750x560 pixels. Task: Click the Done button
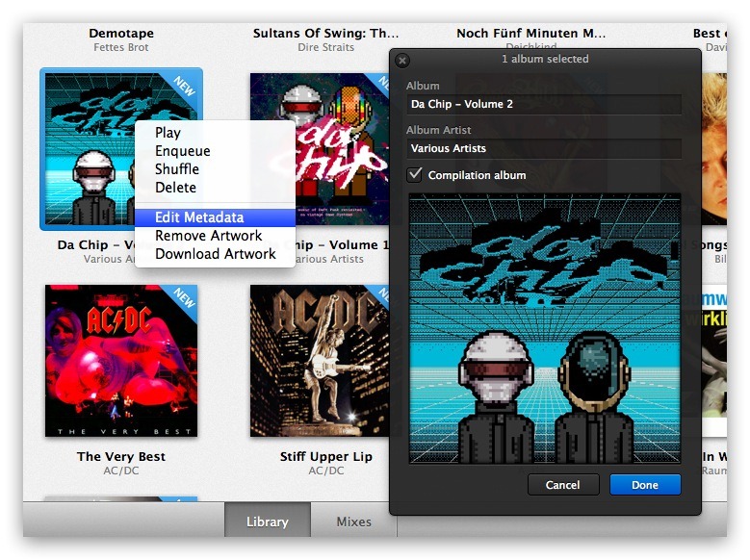[645, 485]
